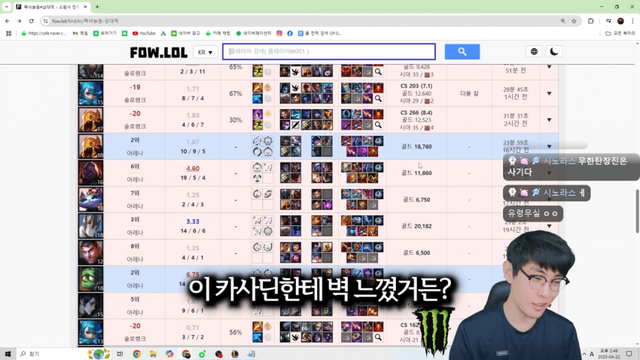
Task: Open site information icon in address bar
Action: click(45, 21)
